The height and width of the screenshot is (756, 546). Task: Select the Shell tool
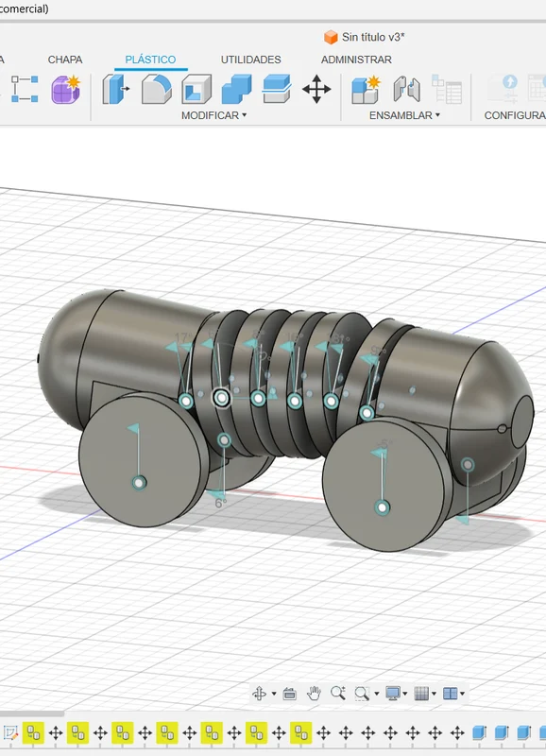196,89
